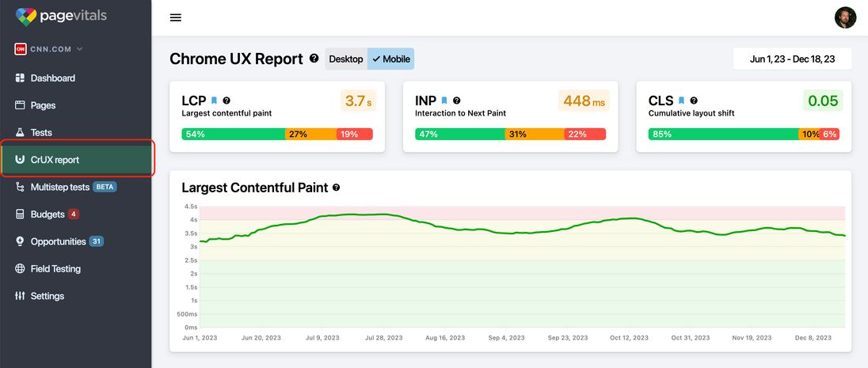Click the bookmark icon next to LCP
868x368 pixels.
214,101
